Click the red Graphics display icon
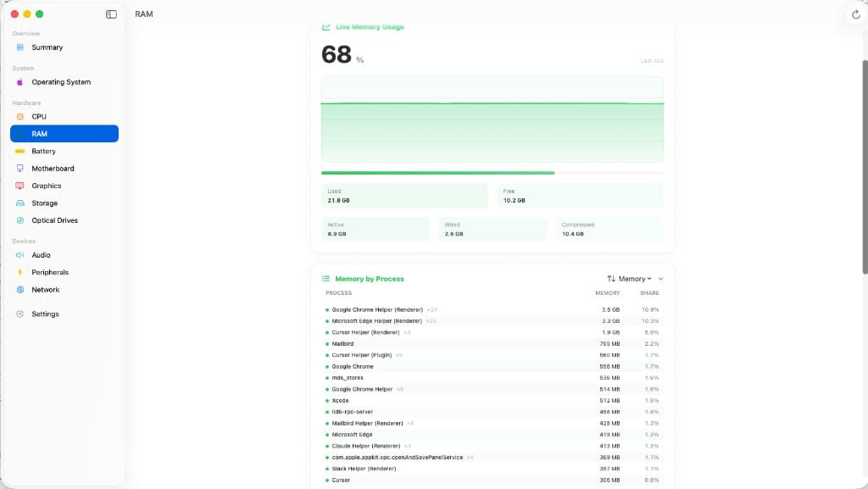The width and height of the screenshot is (868, 489). (20, 186)
